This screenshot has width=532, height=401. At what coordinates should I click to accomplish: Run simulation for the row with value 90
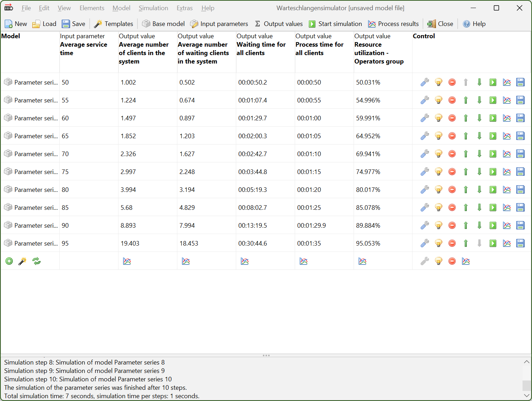pos(493,225)
